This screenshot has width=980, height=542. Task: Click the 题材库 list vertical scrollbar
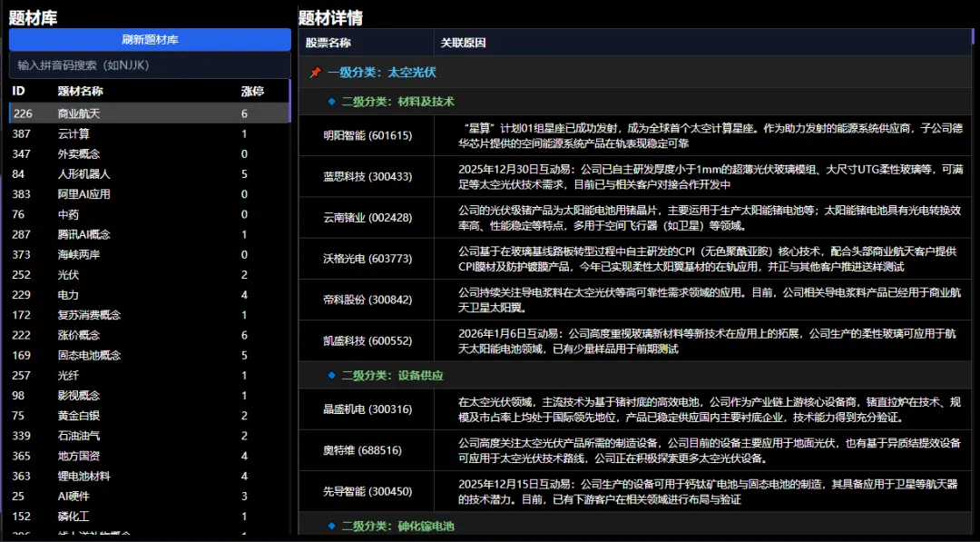pos(290,100)
